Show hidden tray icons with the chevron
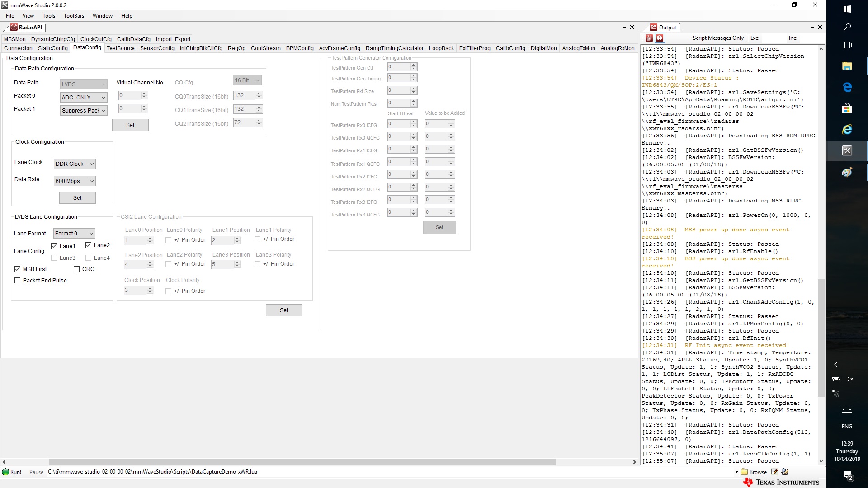868x488 pixels. (x=836, y=365)
